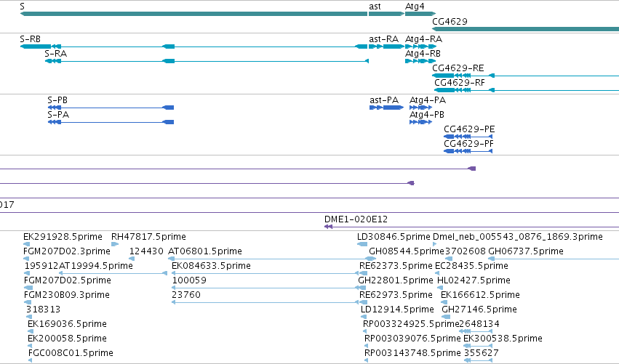619x364 pixels.
Task: Click the FGM230B09.3prime EST
Action: click(28, 302)
